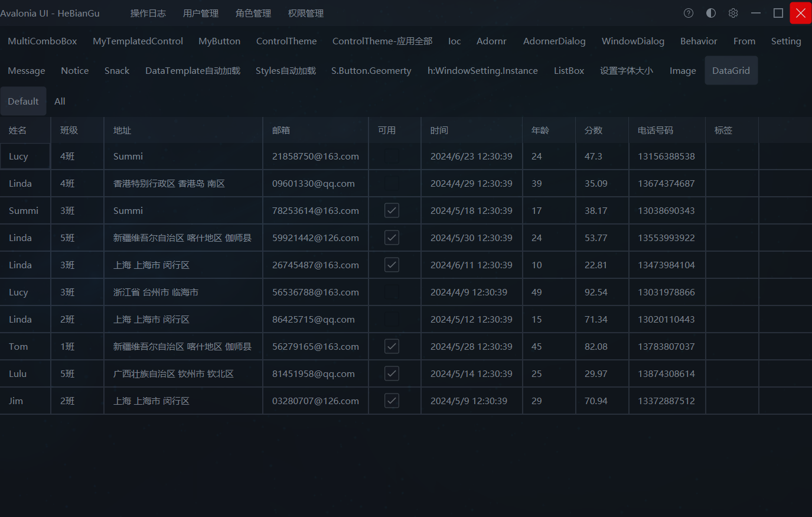Select phone number 13372887512
Image resolution: width=812 pixels, height=517 pixels.
point(666,401)
